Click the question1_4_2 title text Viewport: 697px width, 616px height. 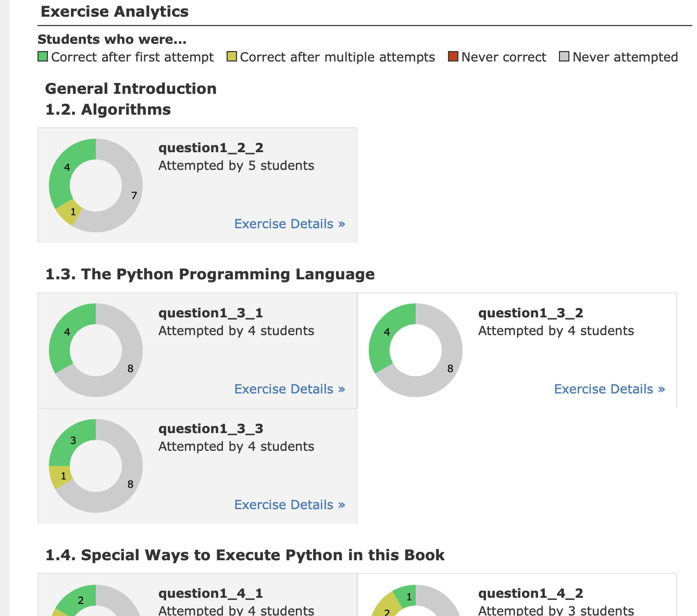(x=530, y=593)
